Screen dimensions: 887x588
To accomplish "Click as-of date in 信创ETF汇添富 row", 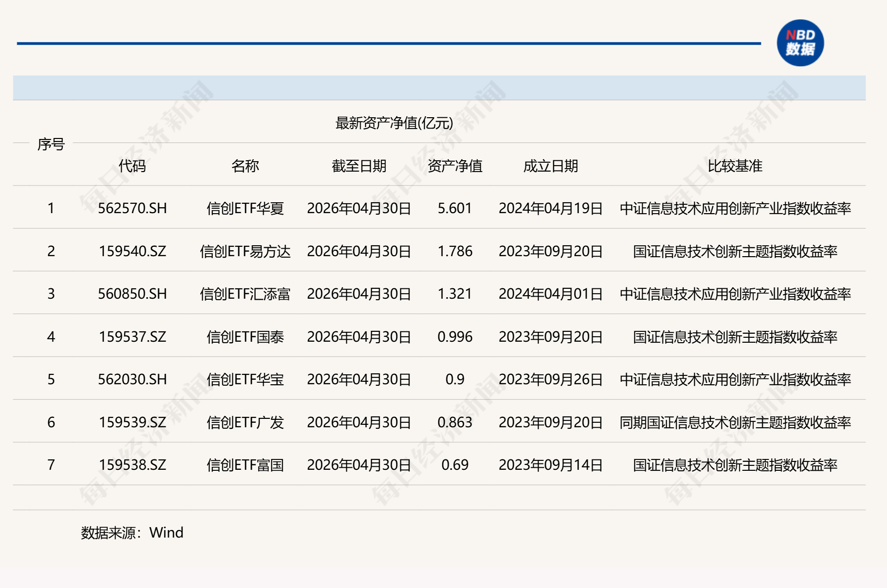I will pos(359,294).
